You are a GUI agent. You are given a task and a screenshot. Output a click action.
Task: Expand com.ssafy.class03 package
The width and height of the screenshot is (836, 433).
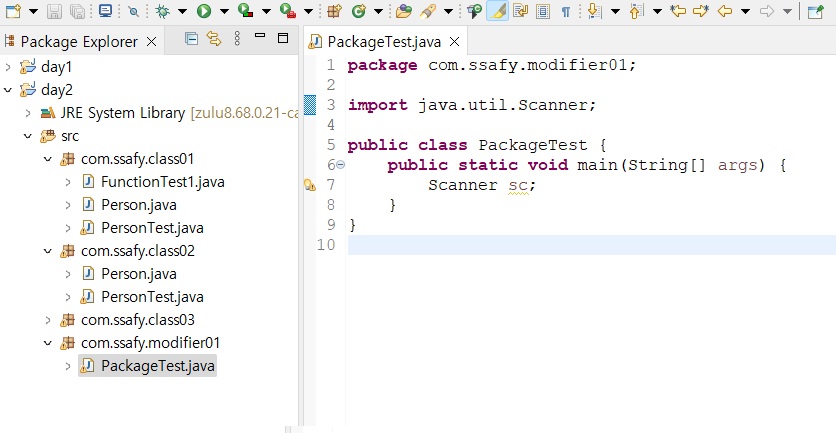pos(48,320)
